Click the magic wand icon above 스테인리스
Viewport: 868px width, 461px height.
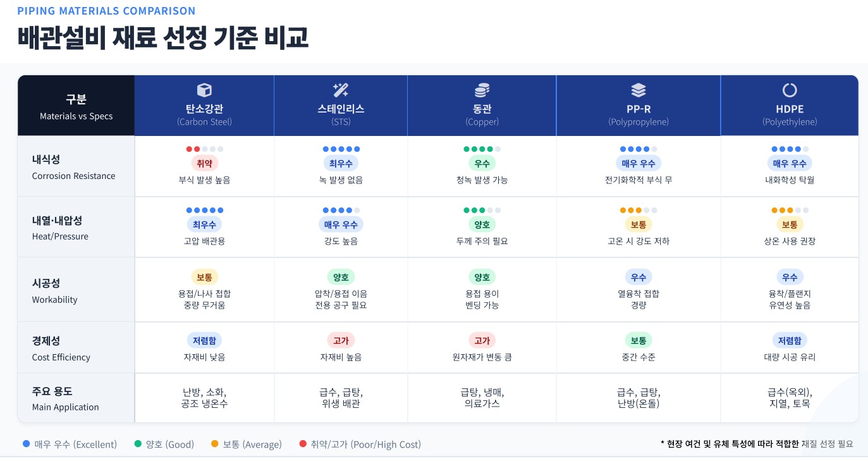[x=341, y=90]
